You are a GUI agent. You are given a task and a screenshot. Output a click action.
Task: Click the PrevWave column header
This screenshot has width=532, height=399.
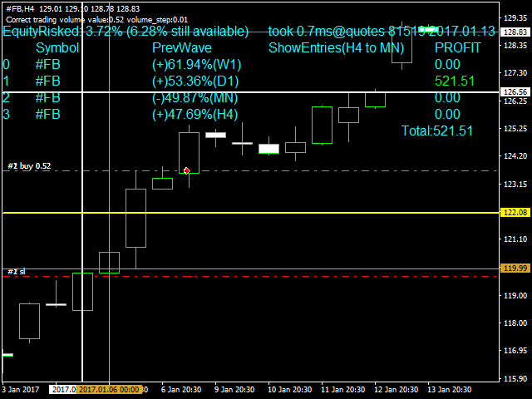pos(181,48)
